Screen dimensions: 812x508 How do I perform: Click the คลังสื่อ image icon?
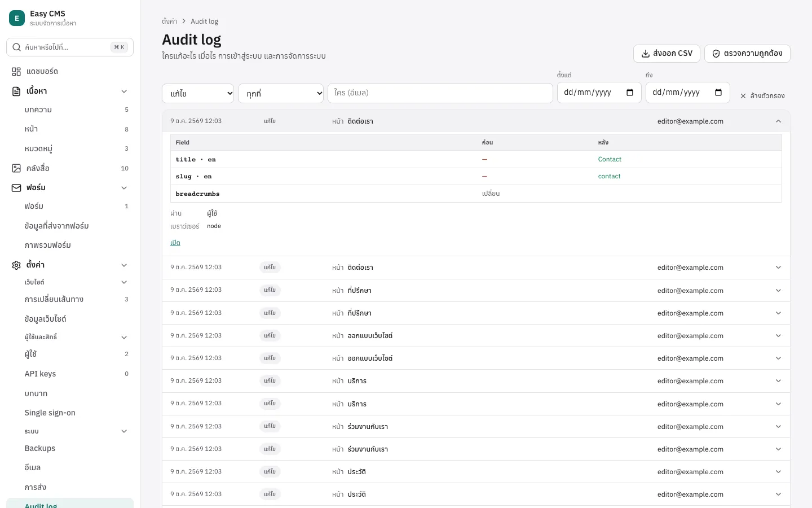pos(16,168)
